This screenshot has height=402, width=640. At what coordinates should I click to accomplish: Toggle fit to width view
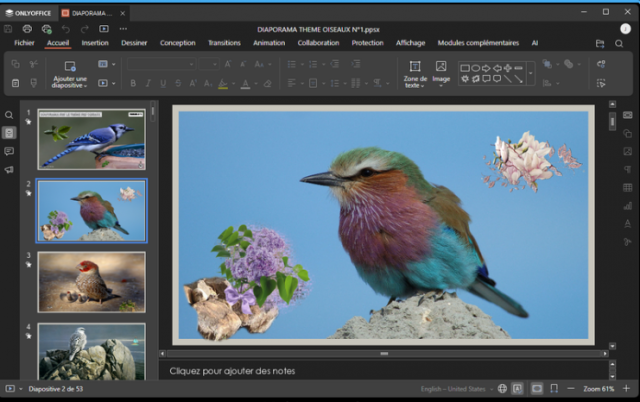pyautogui.click(x=555, y=388)
